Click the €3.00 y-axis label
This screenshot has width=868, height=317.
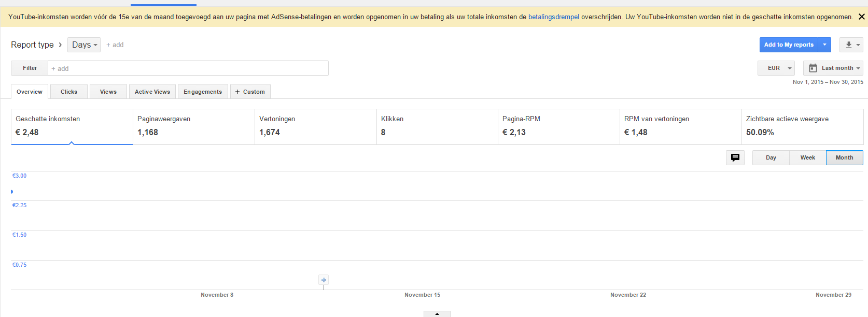click(x=19, y=176)
